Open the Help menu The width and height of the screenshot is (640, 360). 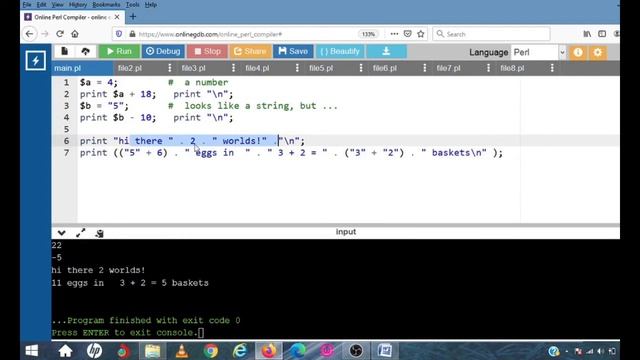[151, 5]
